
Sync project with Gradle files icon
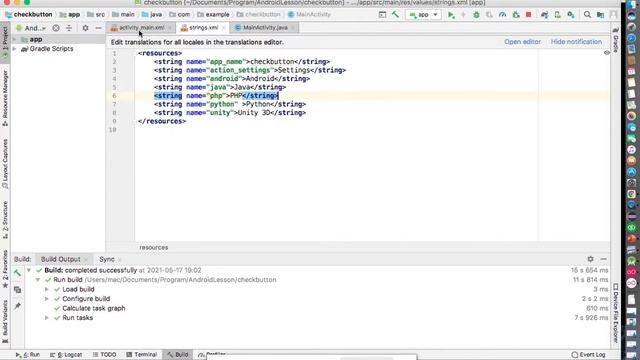pos(544,15)
